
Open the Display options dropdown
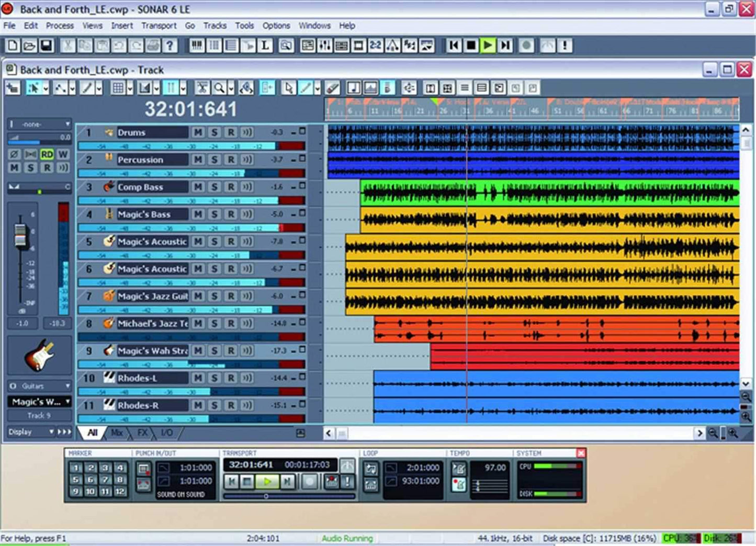(x=51, y=432)
